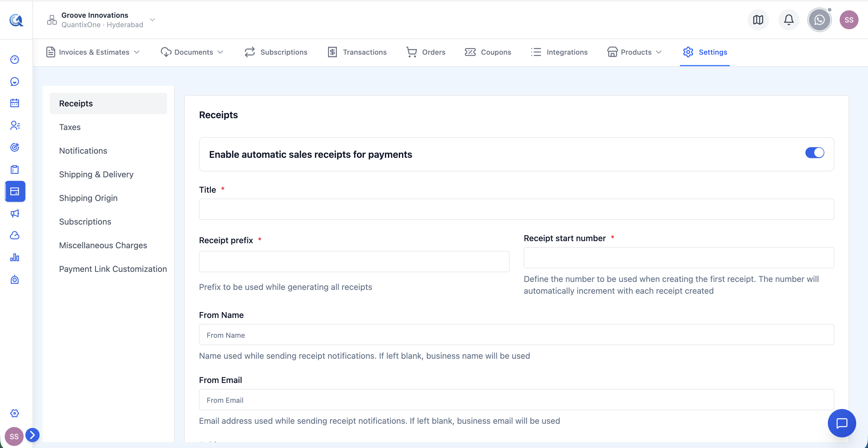The image size is (868, 448).
Task: Click the QuantixOne logo icon
Action: [x=16, y=20]
